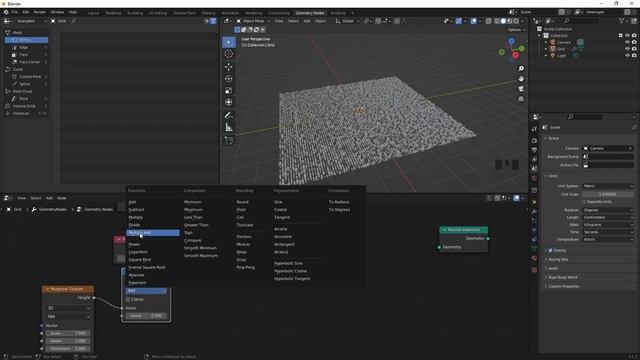Screen dimensions: 640x360
Task: Click the properties search field
Action: click(x=584, y=117)
